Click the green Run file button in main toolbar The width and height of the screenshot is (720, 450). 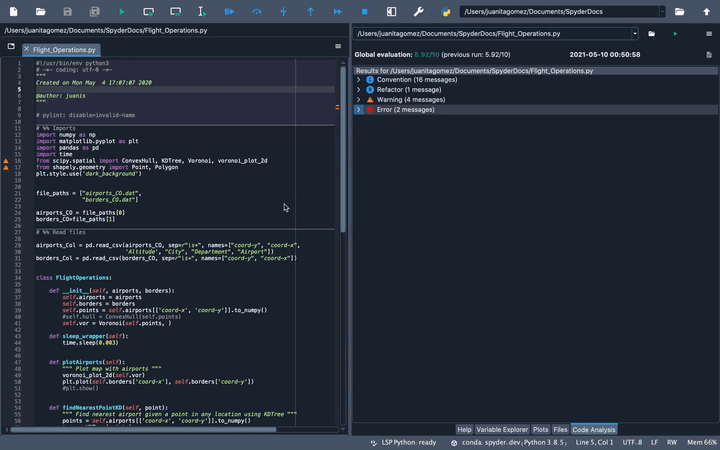122,11
